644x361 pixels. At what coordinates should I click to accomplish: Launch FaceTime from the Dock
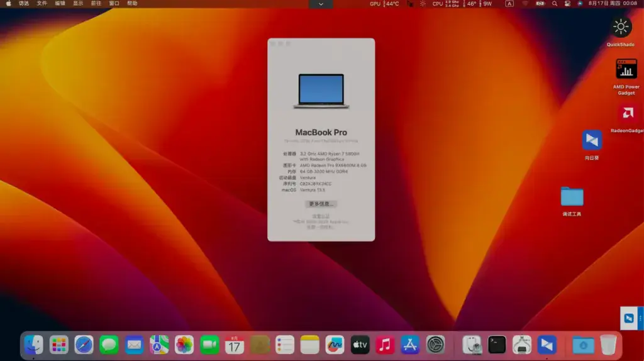pyautogui.click(x=209, y=345)
